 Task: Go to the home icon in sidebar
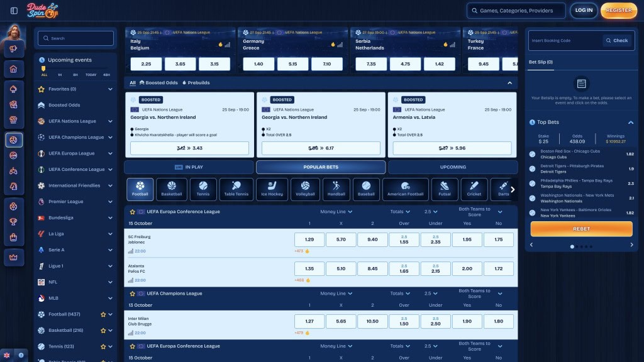14,69
